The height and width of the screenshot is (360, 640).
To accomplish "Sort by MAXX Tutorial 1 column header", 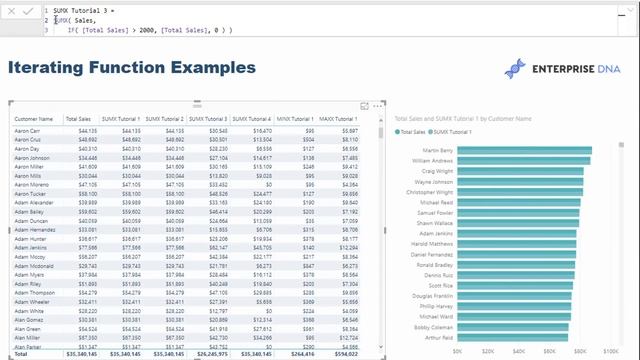I will pos(338,119).
